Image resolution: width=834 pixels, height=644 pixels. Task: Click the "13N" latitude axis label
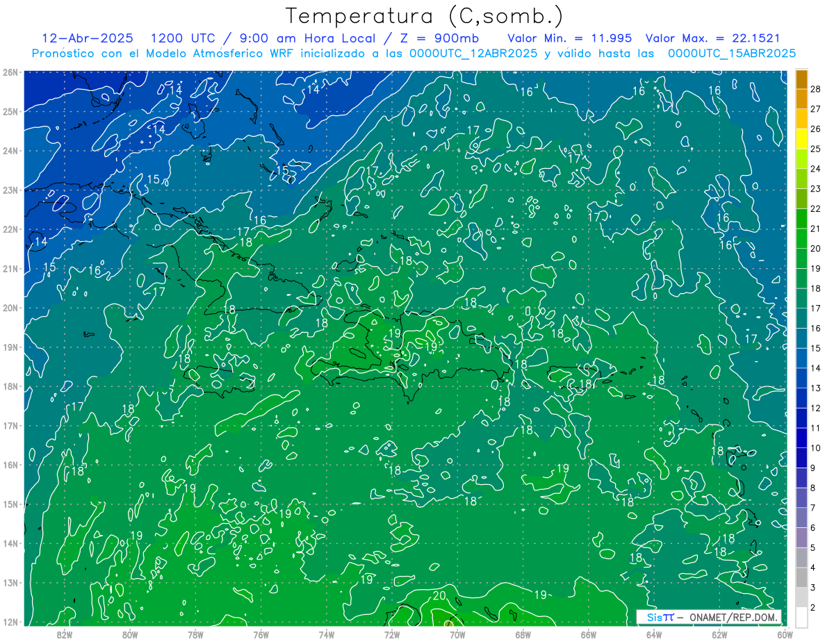pyautogui.click(x=10, y=582)
